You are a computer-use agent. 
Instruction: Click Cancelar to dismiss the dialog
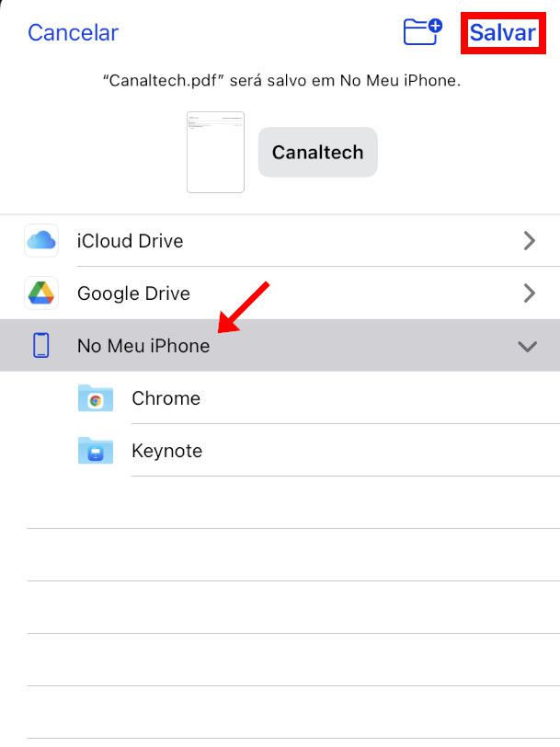click(73, 32)
